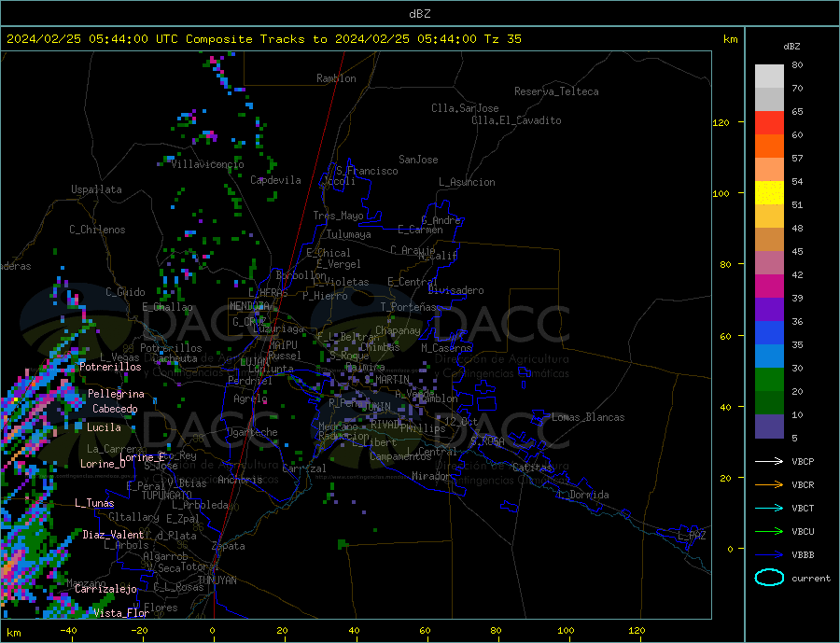Pick the orange 57-60 dBZ swatch
The width and height of the screenshot is (840, 643).
point(769,147)
